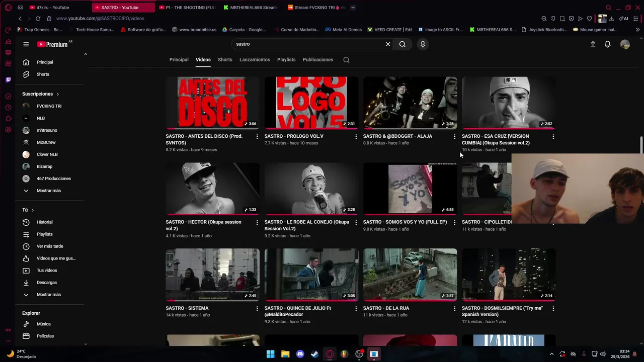The image size is (644, 362).
Task: Open the YouTube notifications bell
Action: click(x=608, y=44)
